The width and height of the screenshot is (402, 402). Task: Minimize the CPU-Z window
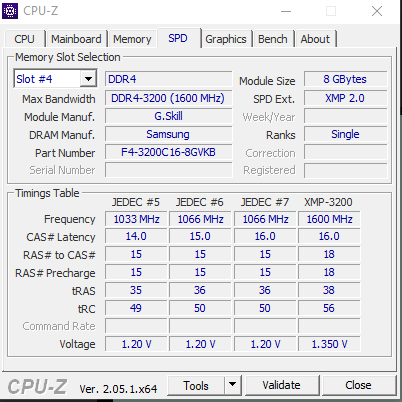pos(286,11)
